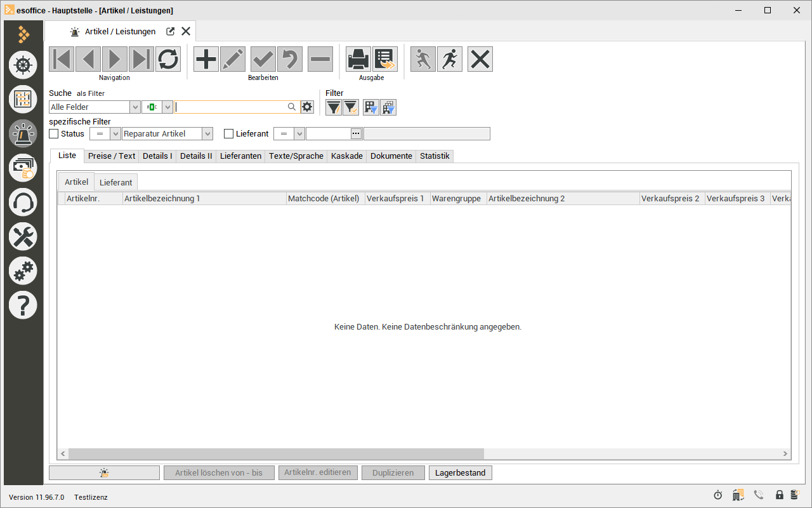Click the stacked grid filter icon
This screenshot has width=812, height=508.
point(388,107)
